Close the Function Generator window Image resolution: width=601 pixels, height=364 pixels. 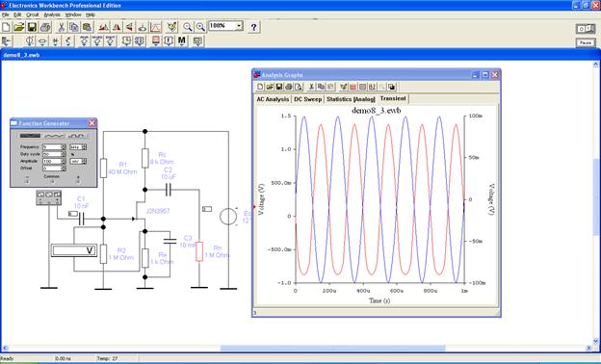tap(91, 123)
